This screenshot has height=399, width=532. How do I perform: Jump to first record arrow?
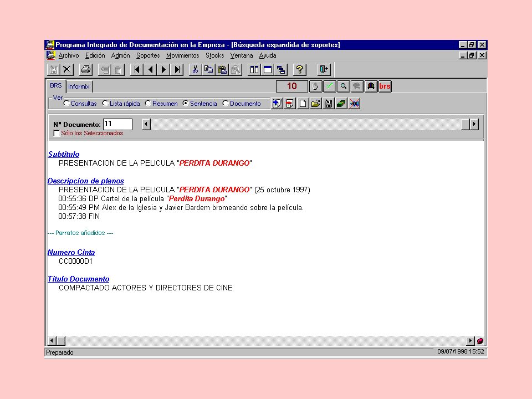137,70
